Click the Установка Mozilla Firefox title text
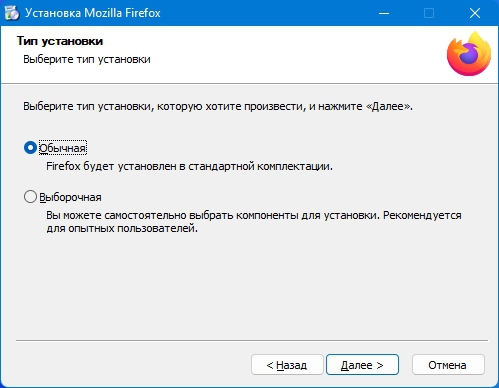 (93, 13)
